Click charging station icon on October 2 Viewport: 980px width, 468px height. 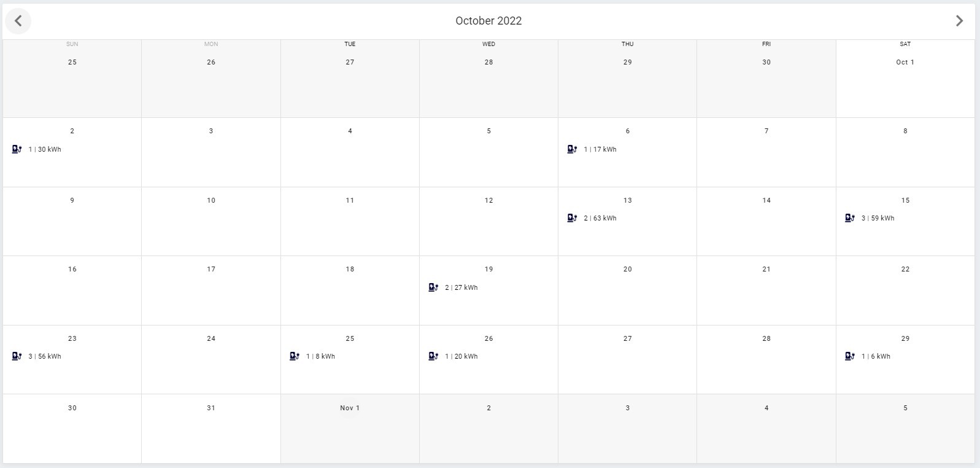(17, 149)
